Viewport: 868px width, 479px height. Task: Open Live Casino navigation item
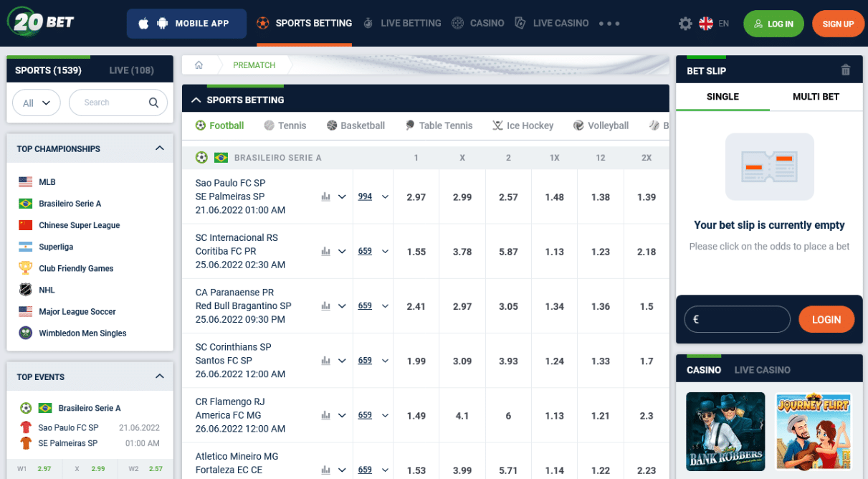pos(551,24)
